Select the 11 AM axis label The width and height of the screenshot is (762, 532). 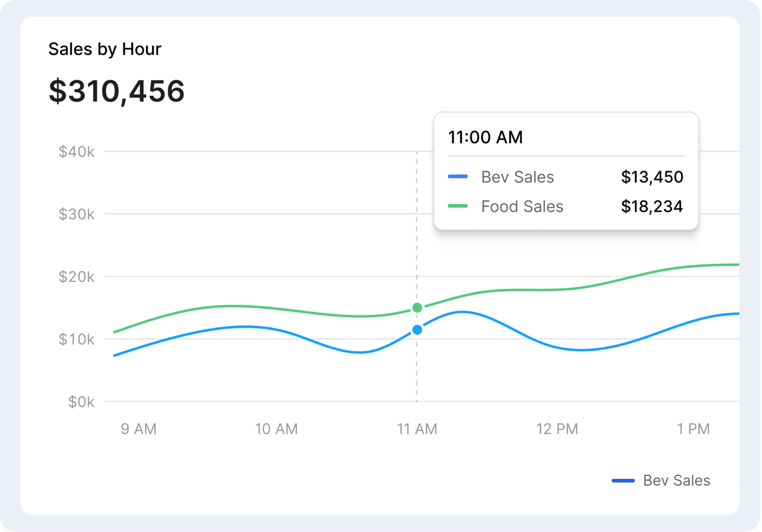(x=417, y=429)
